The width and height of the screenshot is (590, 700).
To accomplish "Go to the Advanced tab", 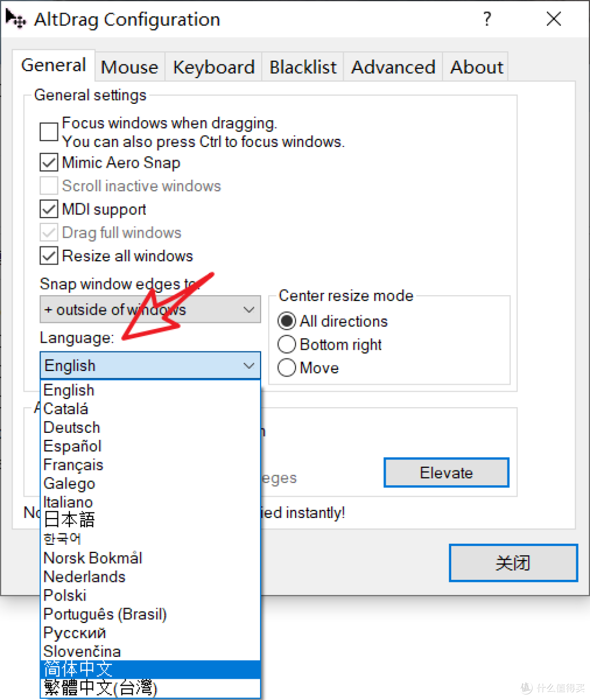I will (x=393, y=67).
